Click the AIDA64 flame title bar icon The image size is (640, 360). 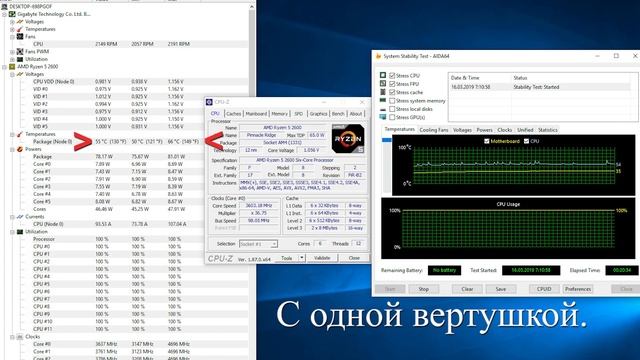point(378,56)
